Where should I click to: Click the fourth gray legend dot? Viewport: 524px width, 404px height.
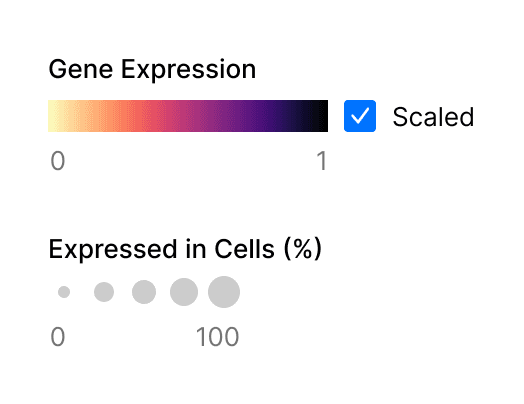[x=184, y=292]
